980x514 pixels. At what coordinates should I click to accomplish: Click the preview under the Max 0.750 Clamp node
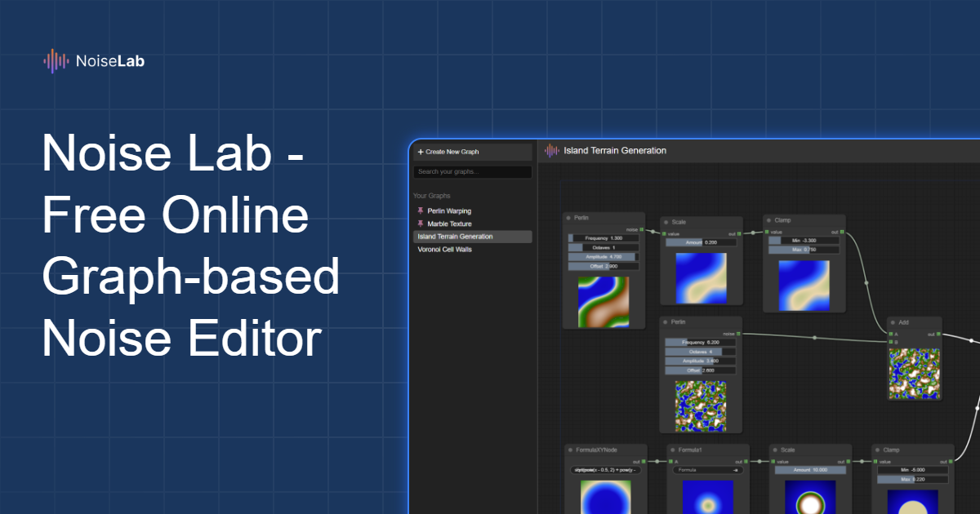(804, 286)
